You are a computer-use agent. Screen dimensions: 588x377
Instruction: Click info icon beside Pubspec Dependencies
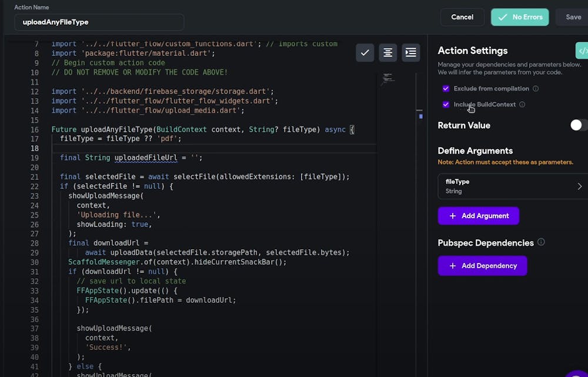click(x=541, y=242)
